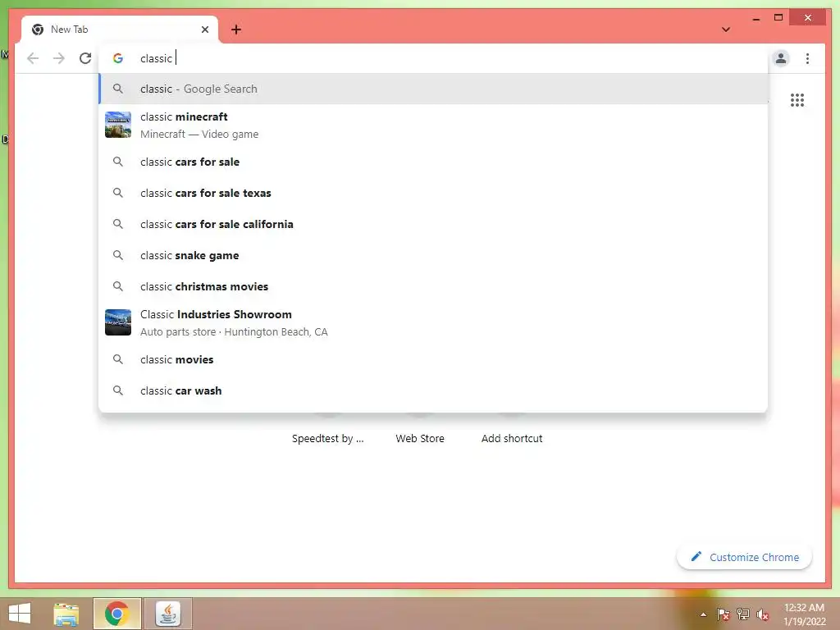Pick 'classic cars for sale texas'
The height and width of the screenshot is (630, 840).
click(433, 193)
